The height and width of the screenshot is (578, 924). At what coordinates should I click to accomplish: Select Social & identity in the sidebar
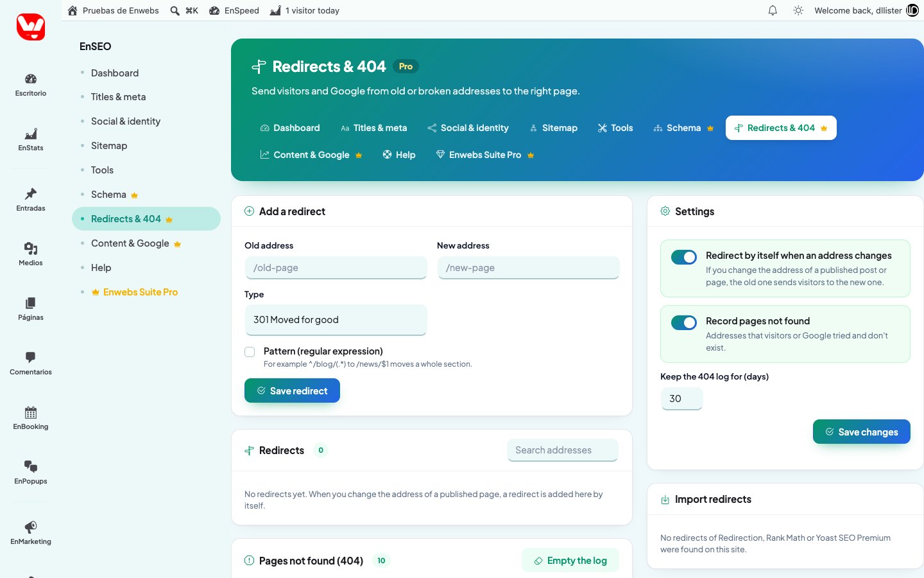pos(126,121)
